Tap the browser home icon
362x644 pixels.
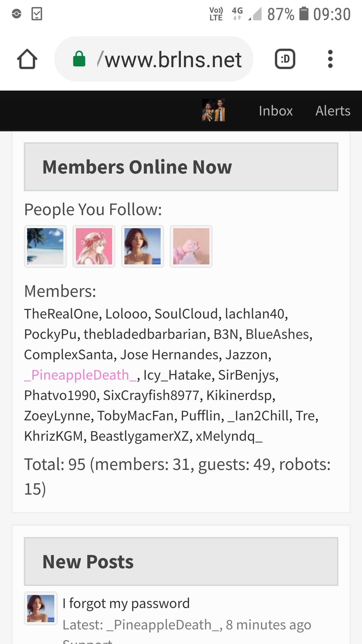pyautogui.click(x=27, y=59)
